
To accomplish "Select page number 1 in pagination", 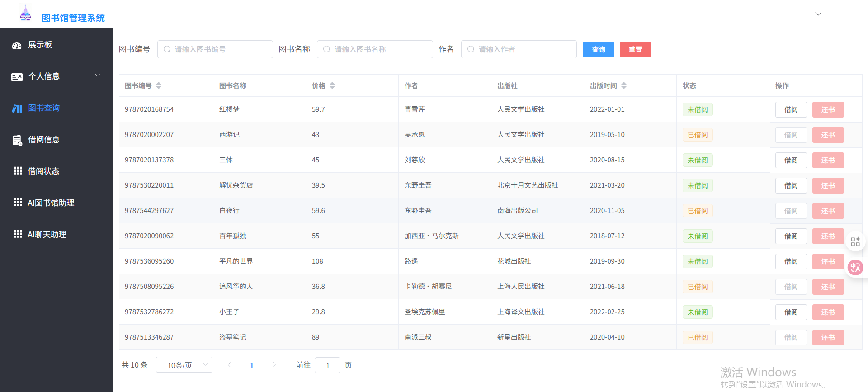I will (252, 365).
